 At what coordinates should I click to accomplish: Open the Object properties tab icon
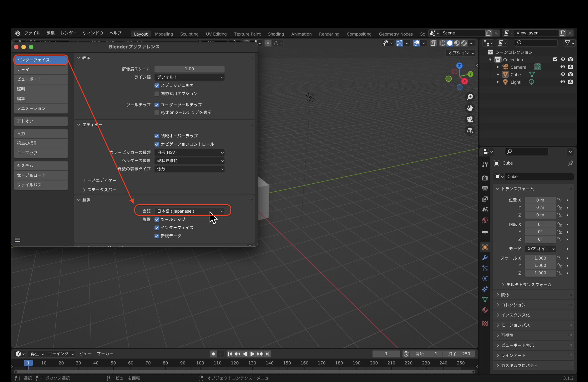[485, 247]
